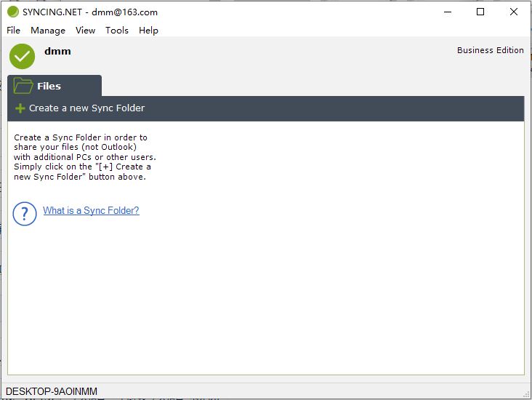Maximize the SYNCING.NET window
The width and height of the screenshot is (532, 400).
480,12
